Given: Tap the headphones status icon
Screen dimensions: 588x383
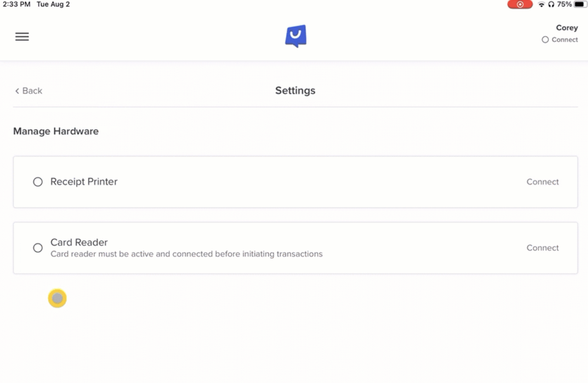Looking at the screenshot, I should coord(551,5).
